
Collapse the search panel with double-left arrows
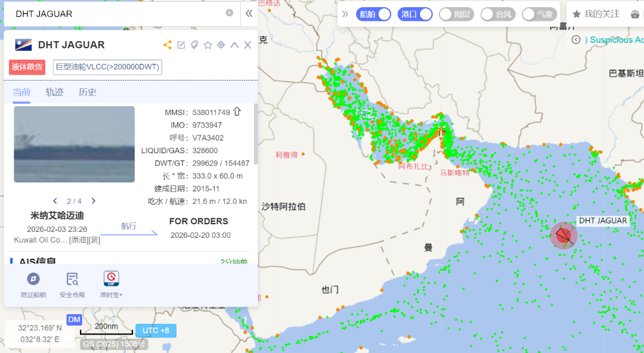click(249, 13)
